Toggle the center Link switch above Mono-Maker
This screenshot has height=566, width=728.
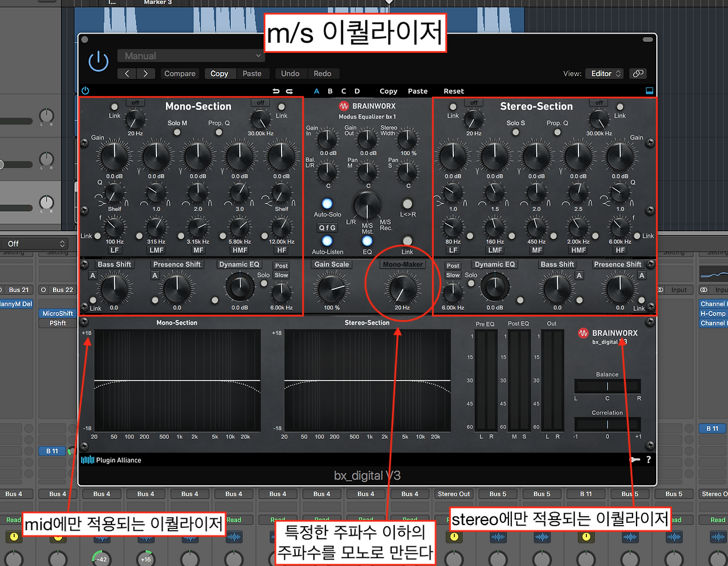tap(407, 241)
